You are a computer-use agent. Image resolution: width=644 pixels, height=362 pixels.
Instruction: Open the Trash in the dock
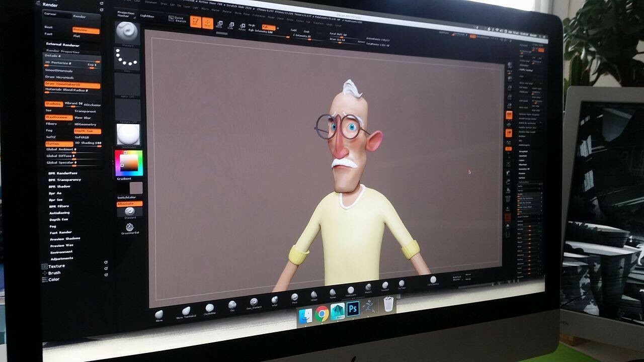coord(387,304)
